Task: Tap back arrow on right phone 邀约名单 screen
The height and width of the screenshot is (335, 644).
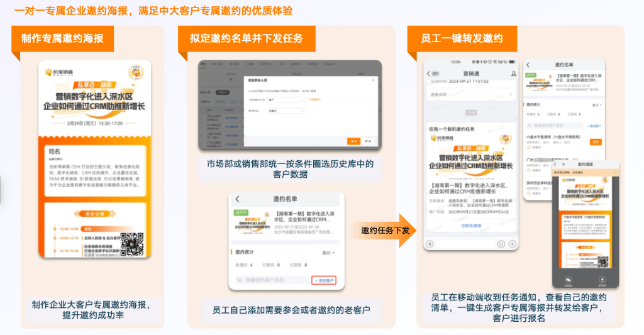Action: pyautogui.click(x=528, y=65)
